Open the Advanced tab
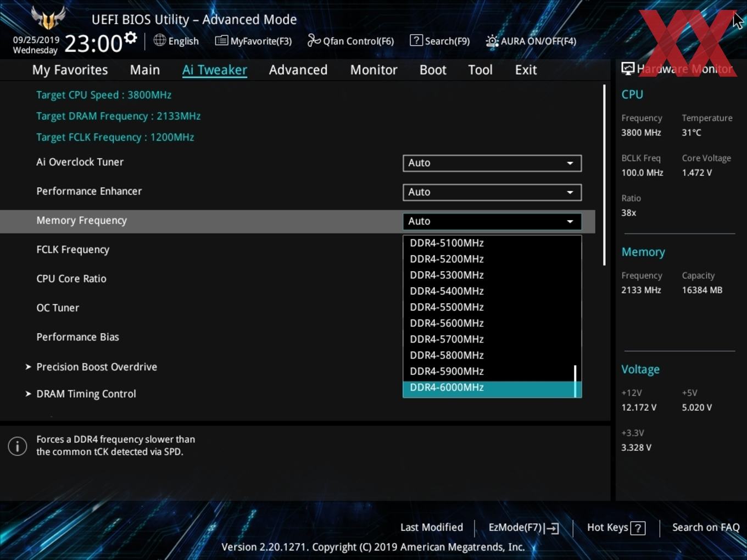The image size is (747, 560). coord(298,70)
